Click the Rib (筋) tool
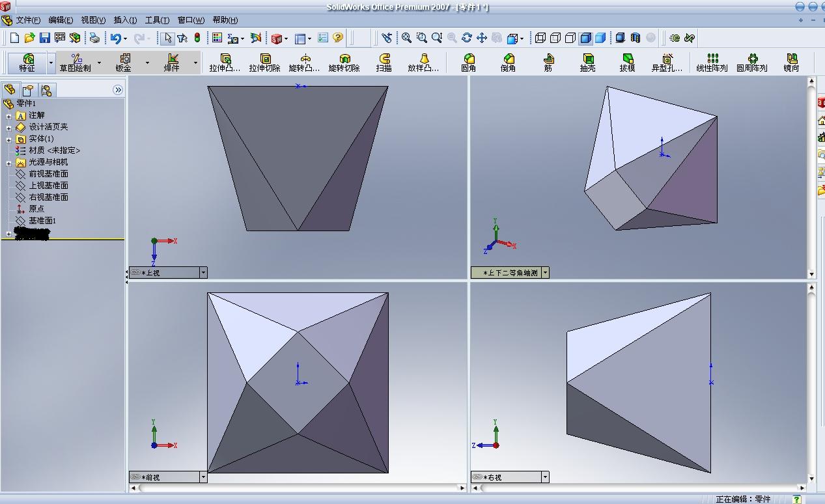Viewport: 825px width, 504px height. pos(548,63)
